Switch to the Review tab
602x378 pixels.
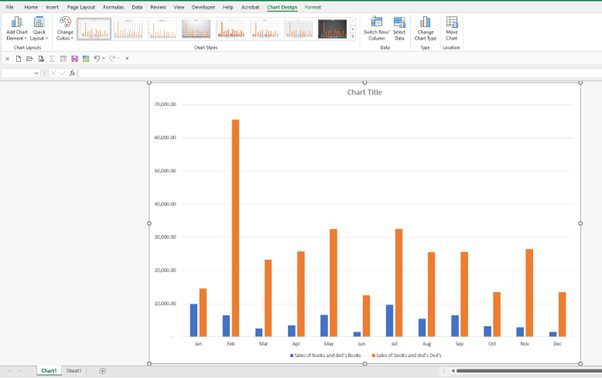158,7
